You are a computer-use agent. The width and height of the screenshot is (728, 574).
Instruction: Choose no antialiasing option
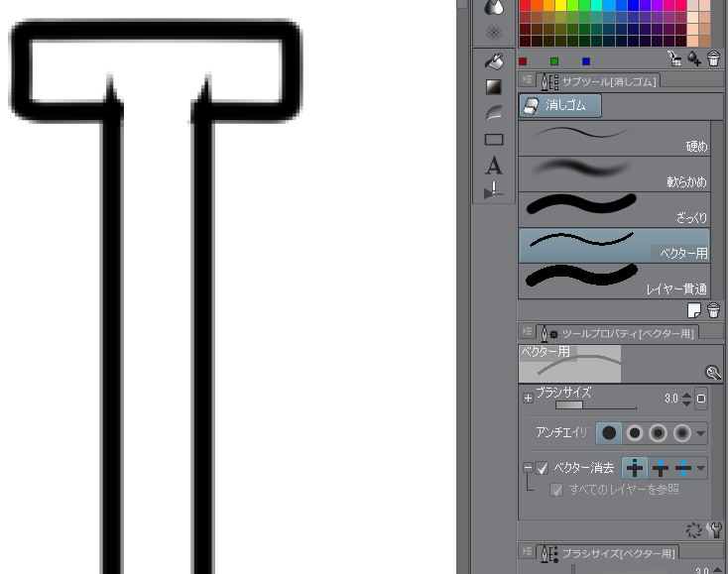[609, 433]
